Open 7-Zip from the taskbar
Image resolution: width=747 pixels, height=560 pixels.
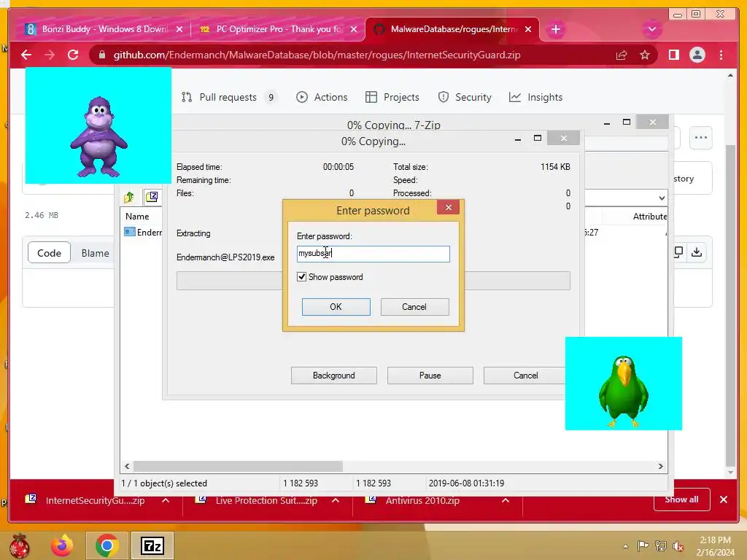[x=152, y=545]
